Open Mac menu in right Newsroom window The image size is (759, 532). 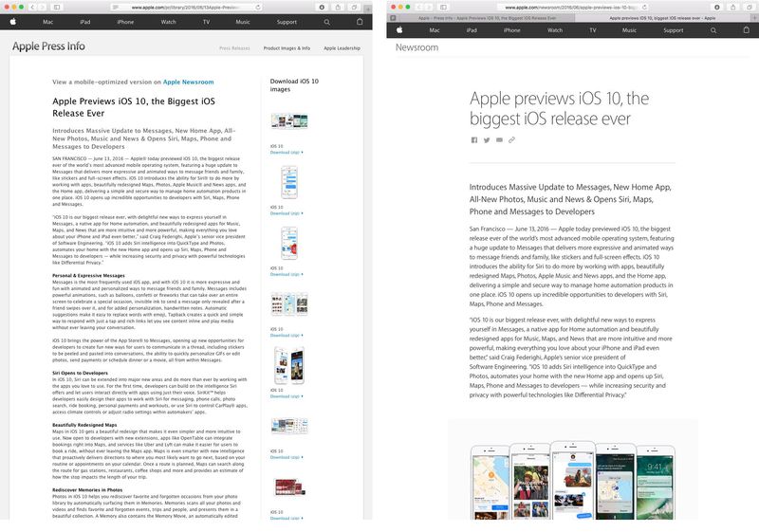click(x=435, y=30)
